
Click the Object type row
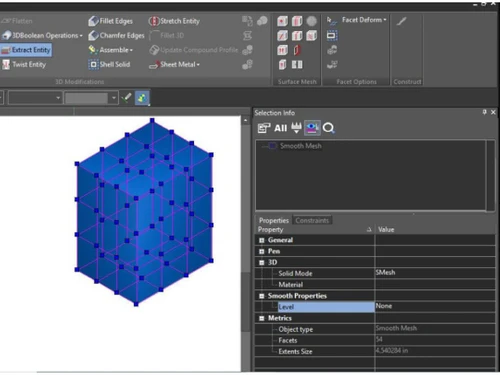[x=375, y=329]
